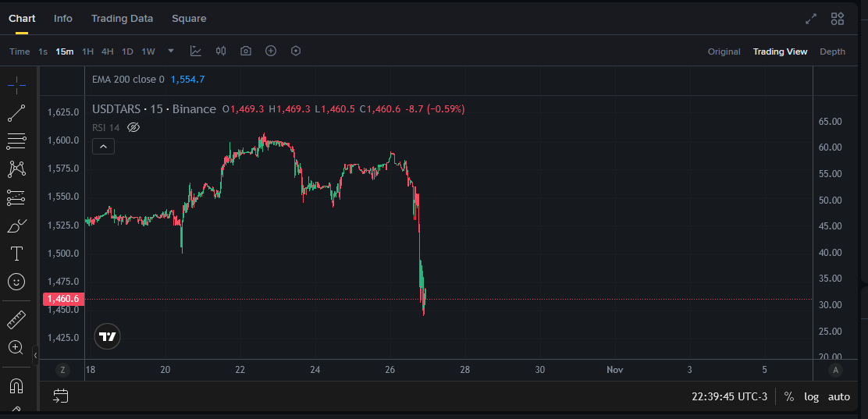Image resolution: width=868 pixels, height=419 pixels.
Task: Open the emoji icons tool
Action: point(16,282)
